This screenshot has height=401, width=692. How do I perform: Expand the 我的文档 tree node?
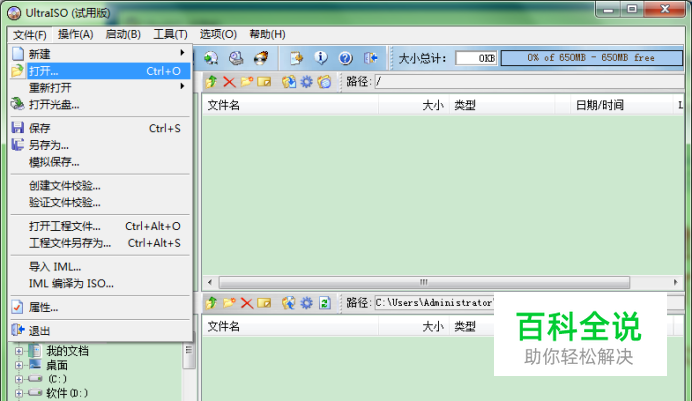click(x=19, y=351)
